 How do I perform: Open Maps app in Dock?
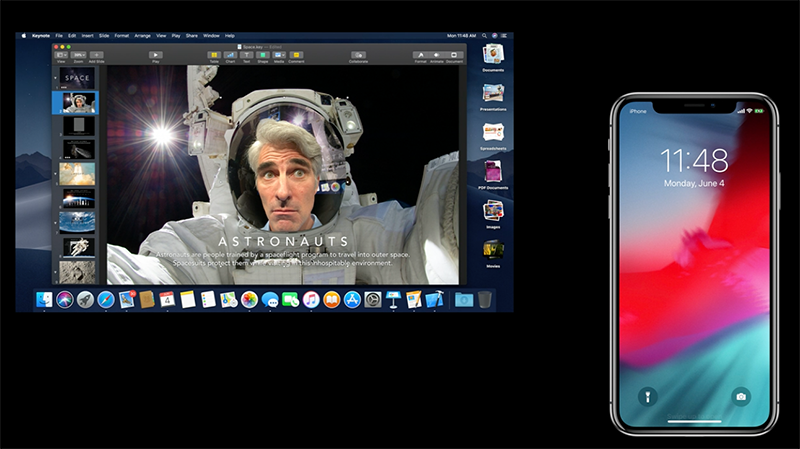[x=229, y=300]
